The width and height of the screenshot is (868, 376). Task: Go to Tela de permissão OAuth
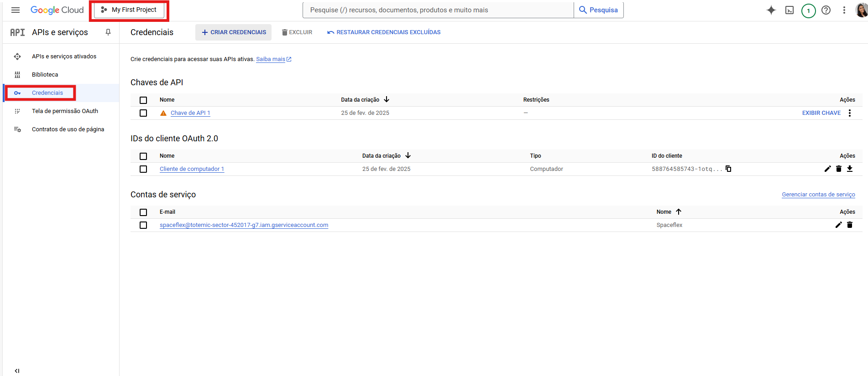[x=65, y=111]
